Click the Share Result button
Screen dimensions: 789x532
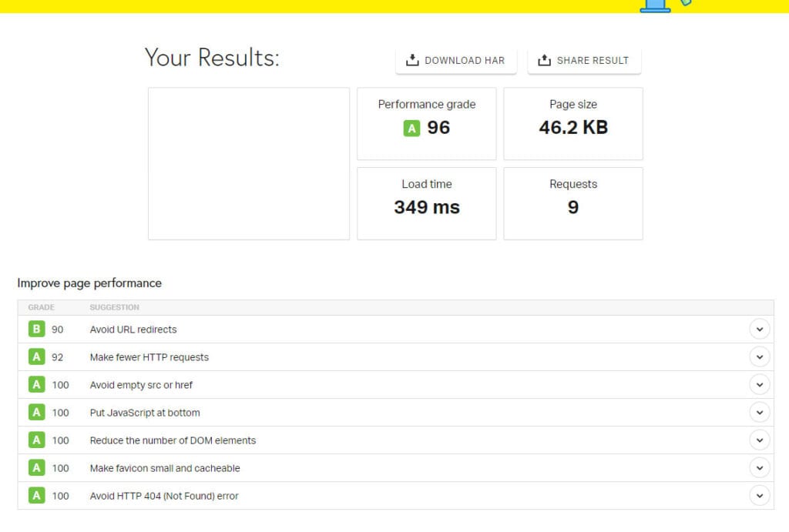pyautogui.click(x=584, y=61)
